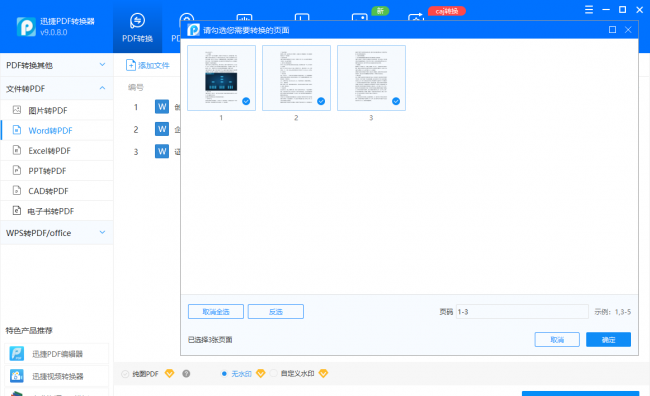Click the Word转PDF document icon
Viewport: 650px width, 396px height.
(17, 130)
